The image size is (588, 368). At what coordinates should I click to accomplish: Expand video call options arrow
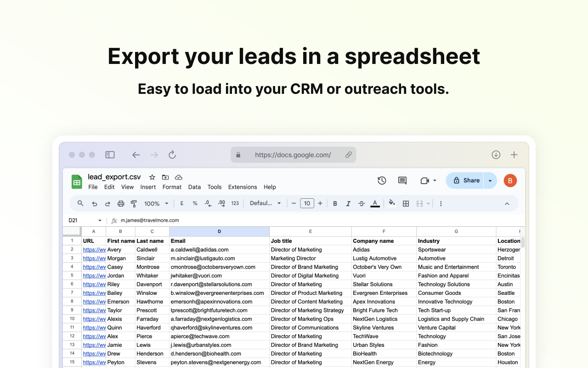[435, 181]
